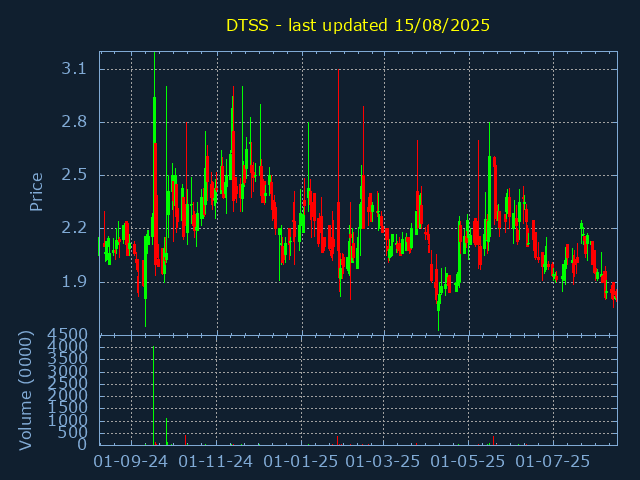Click the tall red candle wick reaching 3.1 in January 2025
The image size is (640, 480).
pyautogui.click(x=338, y=135)
